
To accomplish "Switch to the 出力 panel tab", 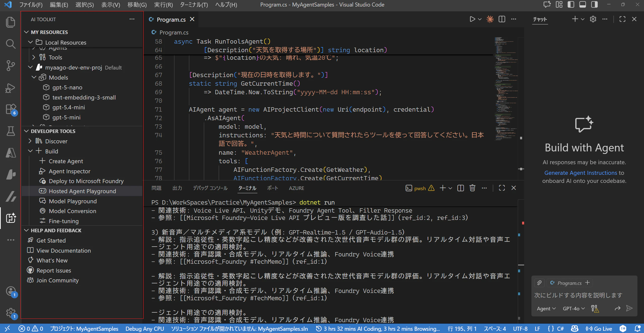I will [177, 188].
